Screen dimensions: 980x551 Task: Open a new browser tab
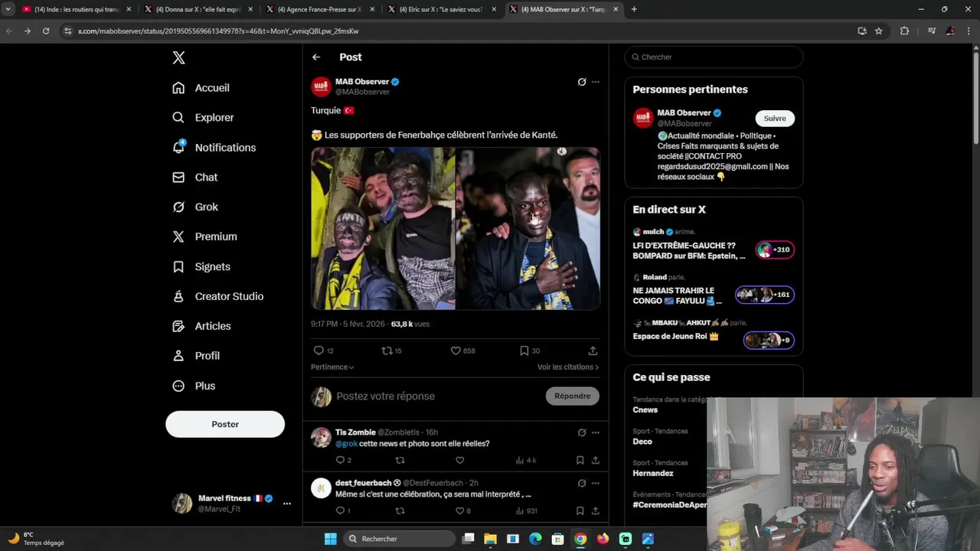634,9
